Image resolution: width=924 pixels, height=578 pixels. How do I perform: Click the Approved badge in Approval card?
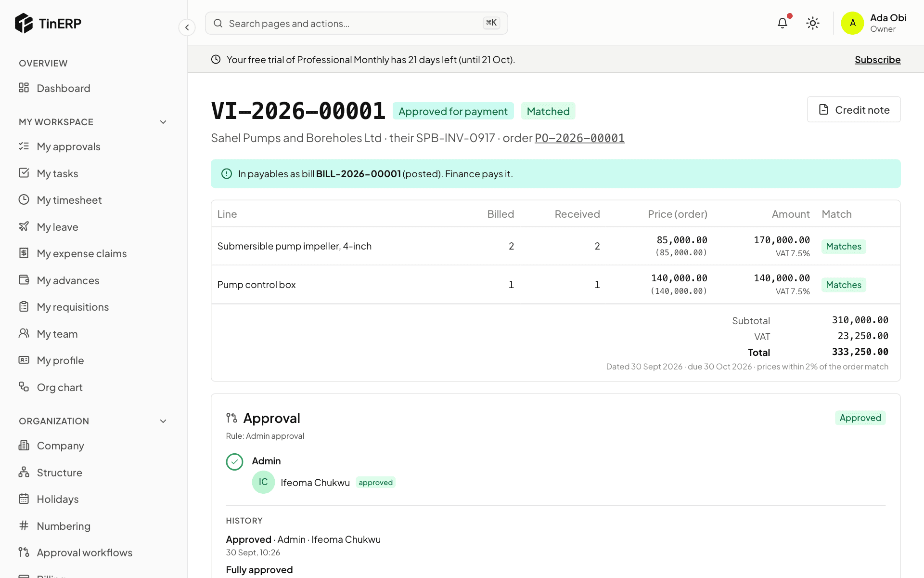[860, 418]
